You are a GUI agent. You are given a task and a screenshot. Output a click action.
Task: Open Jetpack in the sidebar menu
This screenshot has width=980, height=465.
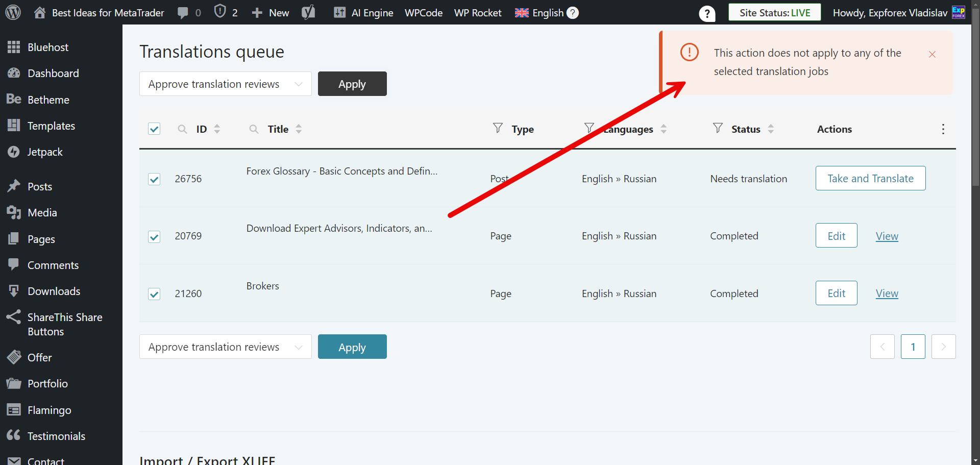coord(45,152)
